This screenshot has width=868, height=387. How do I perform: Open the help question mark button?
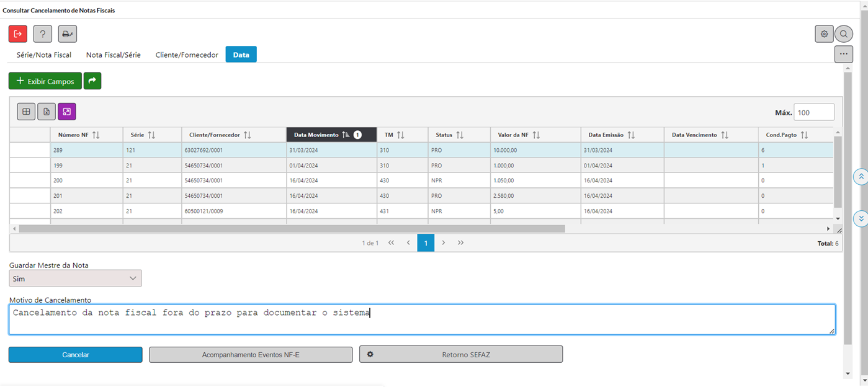click(x=42, y=34)
